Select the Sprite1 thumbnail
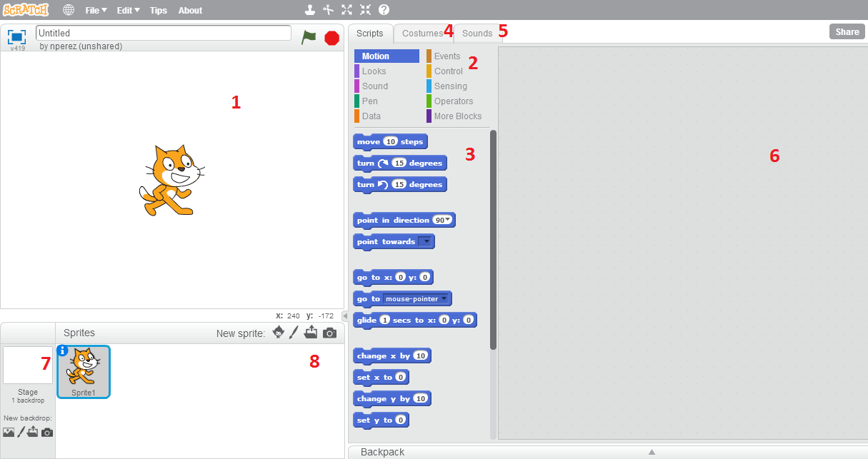This screenshot has width=868, height=459. 84,371
